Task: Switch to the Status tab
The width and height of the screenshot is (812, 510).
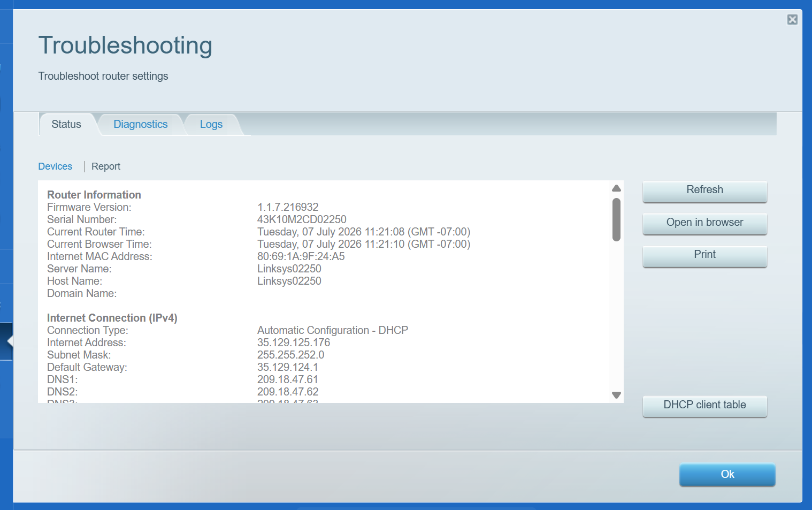Action: (x=66, y=124)
